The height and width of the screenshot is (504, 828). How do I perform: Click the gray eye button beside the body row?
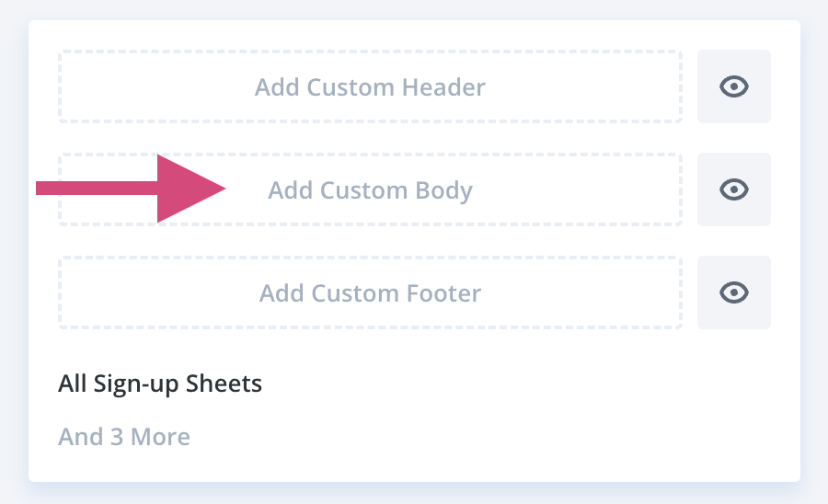pyautogui.click(x=733, y=189)
